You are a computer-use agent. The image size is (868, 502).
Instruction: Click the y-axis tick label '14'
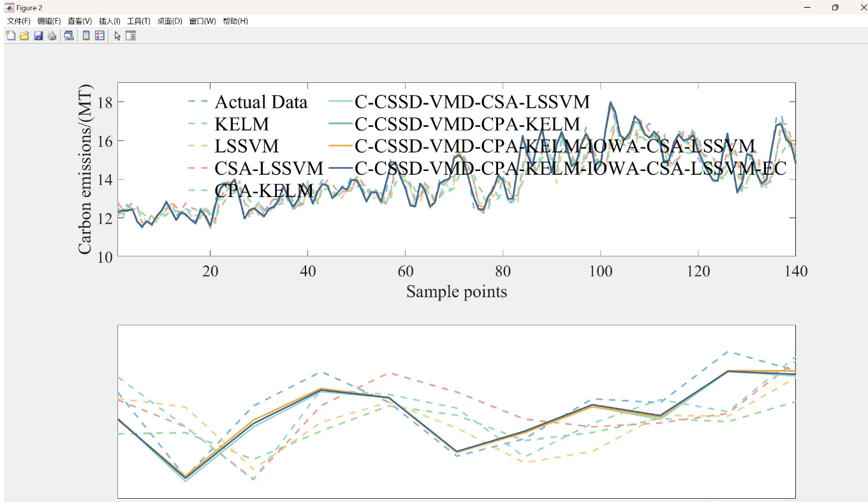pos(105,179)
